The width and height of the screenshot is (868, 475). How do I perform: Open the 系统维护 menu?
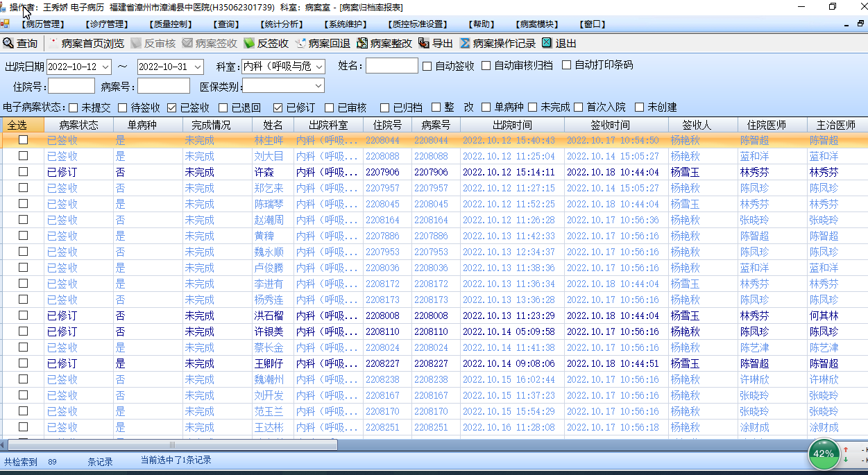pos(345,24)
